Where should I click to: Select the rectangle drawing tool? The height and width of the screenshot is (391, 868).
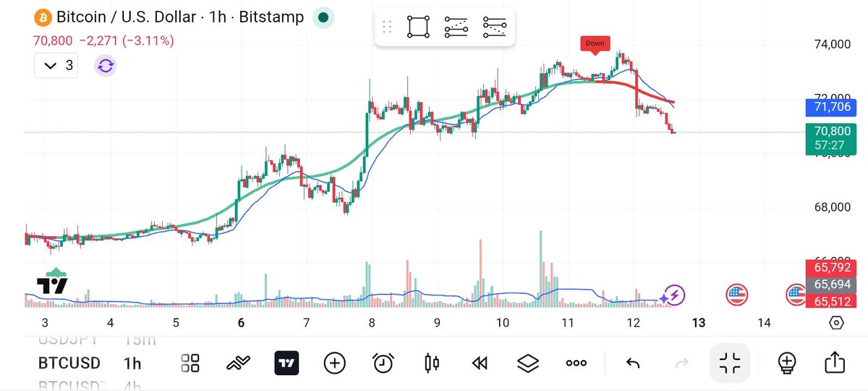click(x=417, y=28)
